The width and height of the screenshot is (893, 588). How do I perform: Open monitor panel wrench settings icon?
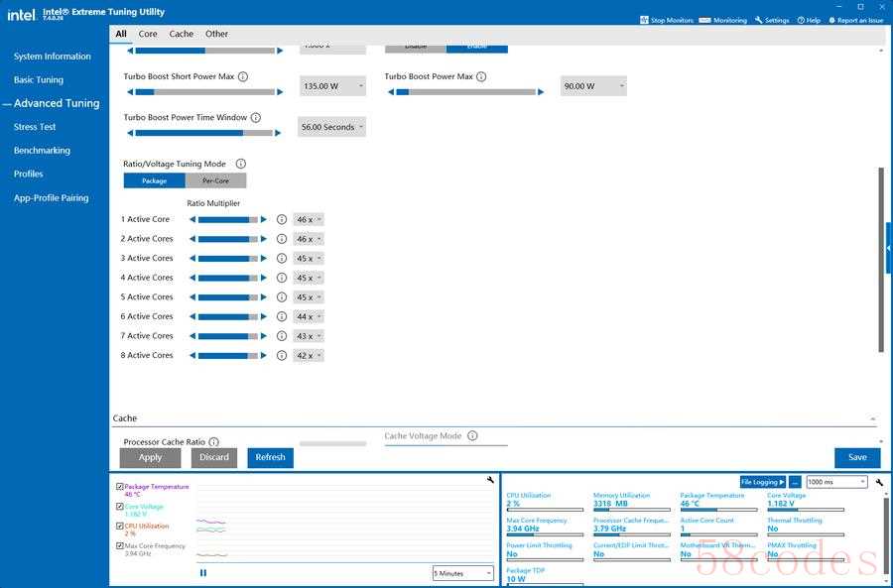(x=879, y=482)
